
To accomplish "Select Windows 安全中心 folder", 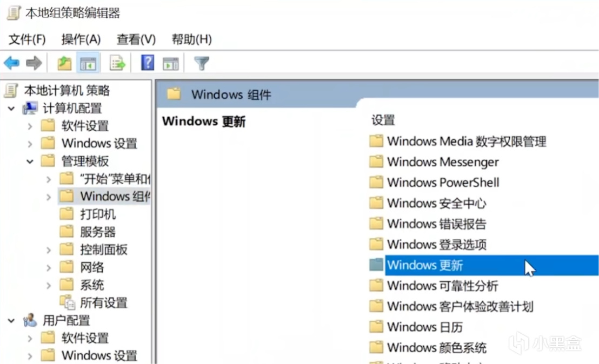I will [x=437, y=204].
